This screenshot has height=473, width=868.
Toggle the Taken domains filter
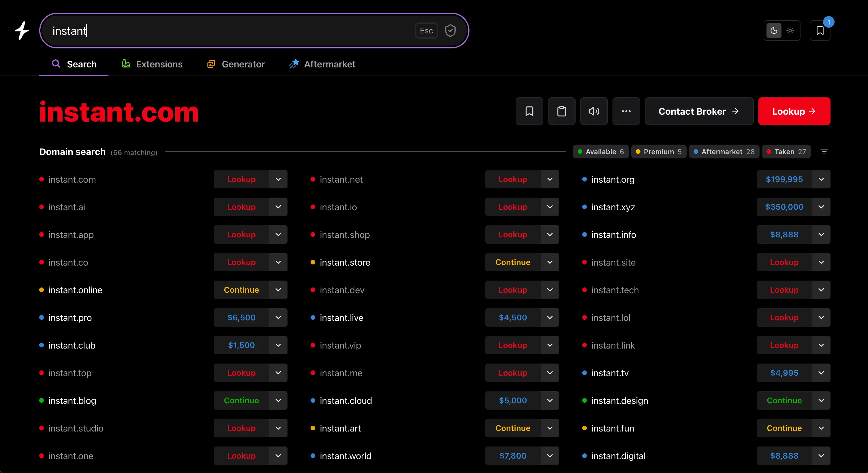pos(786,152)
